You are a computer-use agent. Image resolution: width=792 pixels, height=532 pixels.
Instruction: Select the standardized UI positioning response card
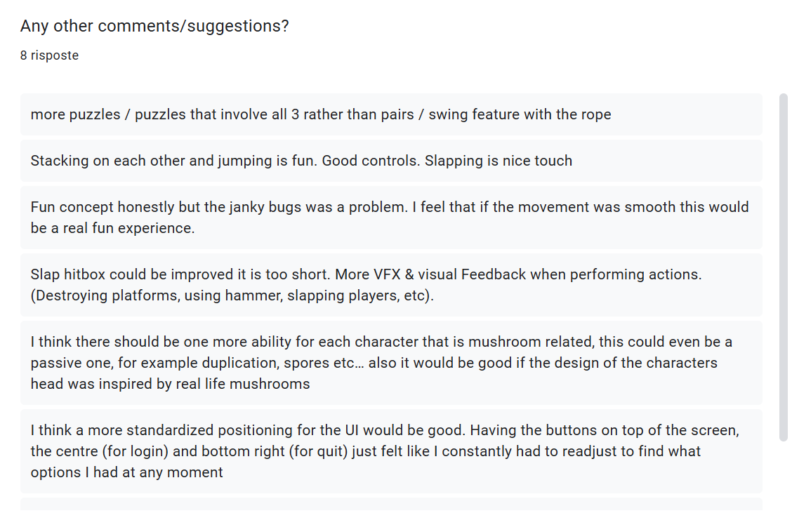pyautogui.click(x=391, y=451)
